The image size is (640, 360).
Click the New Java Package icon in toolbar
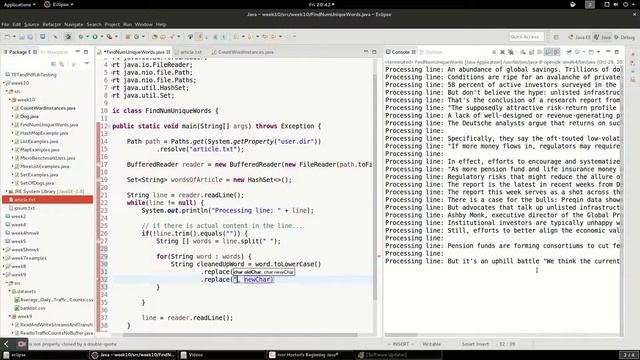[x=128, y=37]
